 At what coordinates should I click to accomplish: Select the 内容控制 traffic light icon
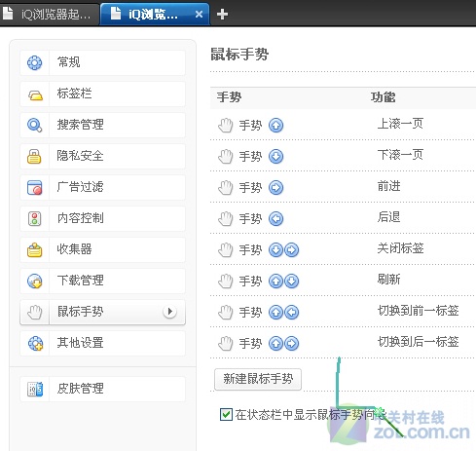(34, 218)
